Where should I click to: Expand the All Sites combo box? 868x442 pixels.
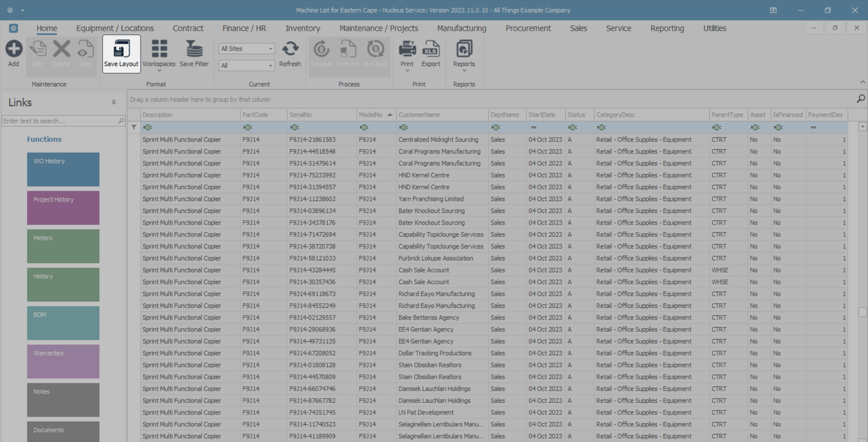point(270,49)
